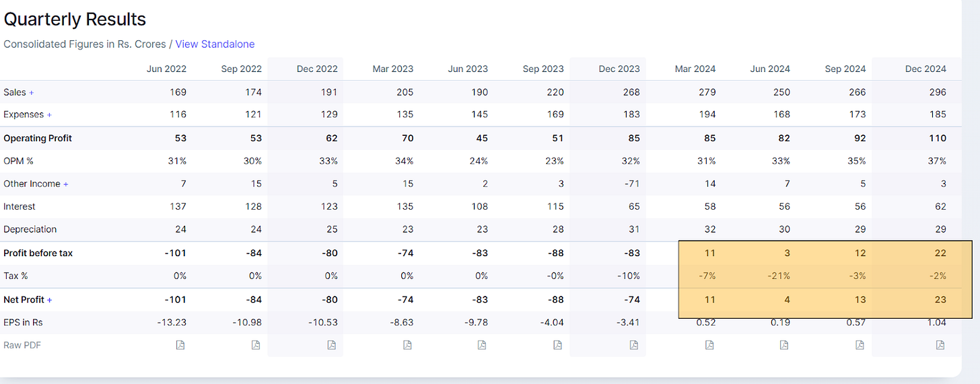The image size is (980, 384).
Task: Click the Dec 2022 column header
Action: point(317,69)
